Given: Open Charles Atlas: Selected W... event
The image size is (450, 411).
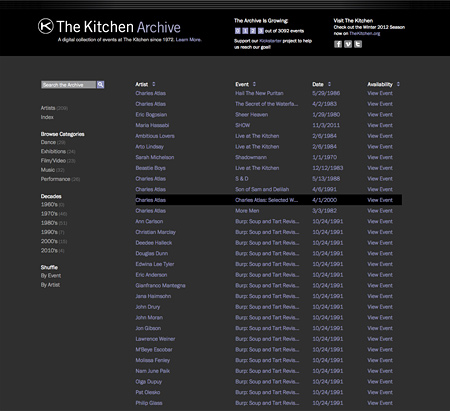Looking at the screenshot, I should click(267, 200).
